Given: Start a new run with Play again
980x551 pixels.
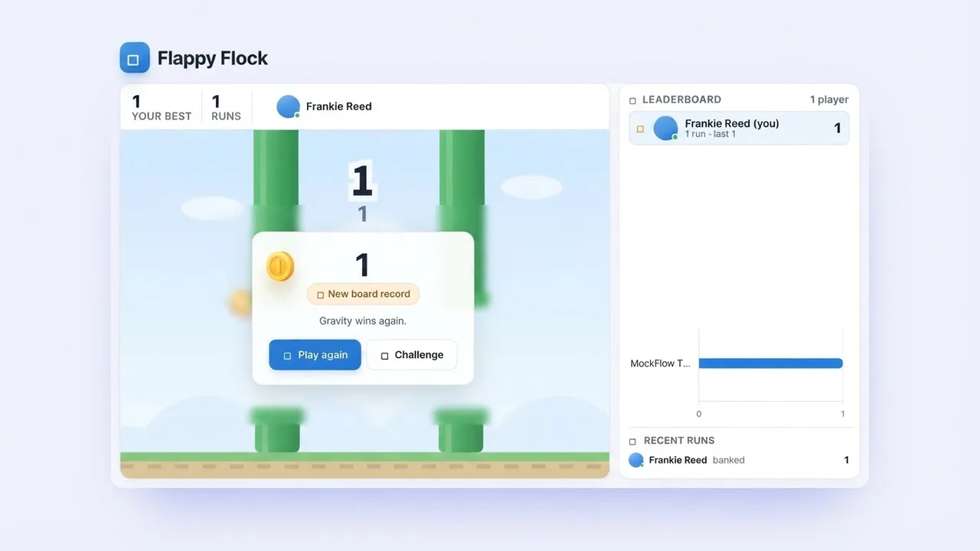Looking at the screenshot, I should (315, 355).
